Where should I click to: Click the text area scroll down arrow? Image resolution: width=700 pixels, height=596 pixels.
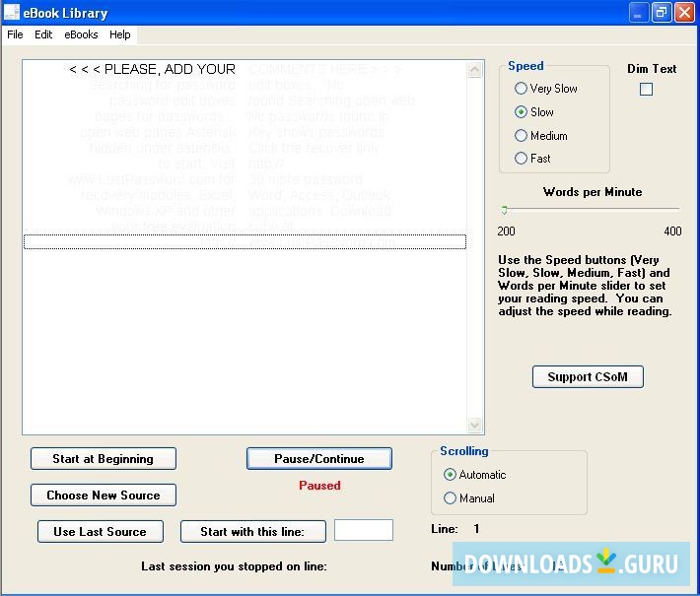[x=474, y=425]
